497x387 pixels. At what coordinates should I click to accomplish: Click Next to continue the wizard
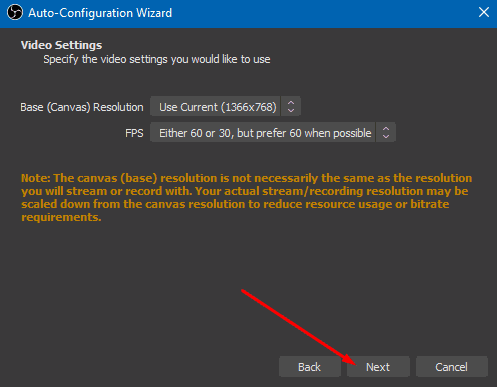378,367
